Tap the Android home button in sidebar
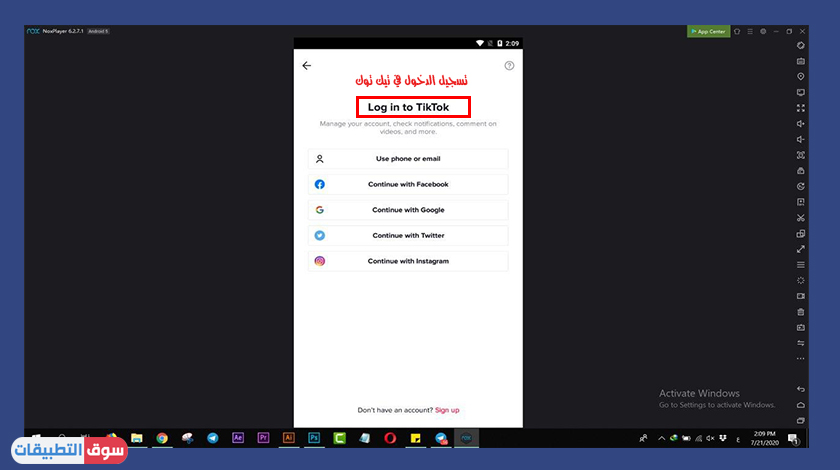This screenshot has height=470, width=840. (x=800, y=405)
